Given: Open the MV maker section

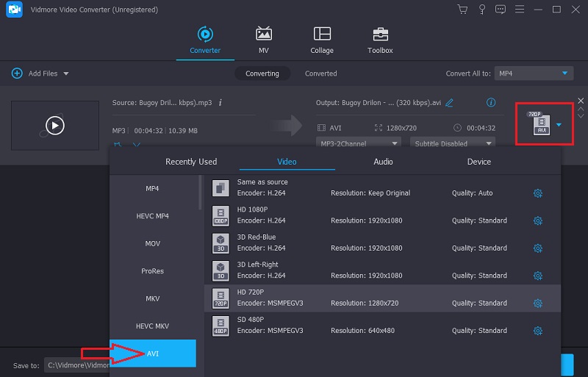Looking at the screenshot, I should (x=264, y=40).
